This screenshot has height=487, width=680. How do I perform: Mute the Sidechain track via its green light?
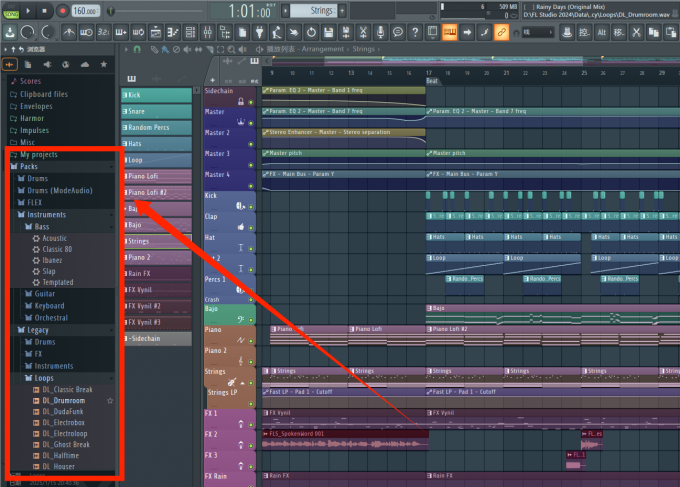[x=251, y=102]
